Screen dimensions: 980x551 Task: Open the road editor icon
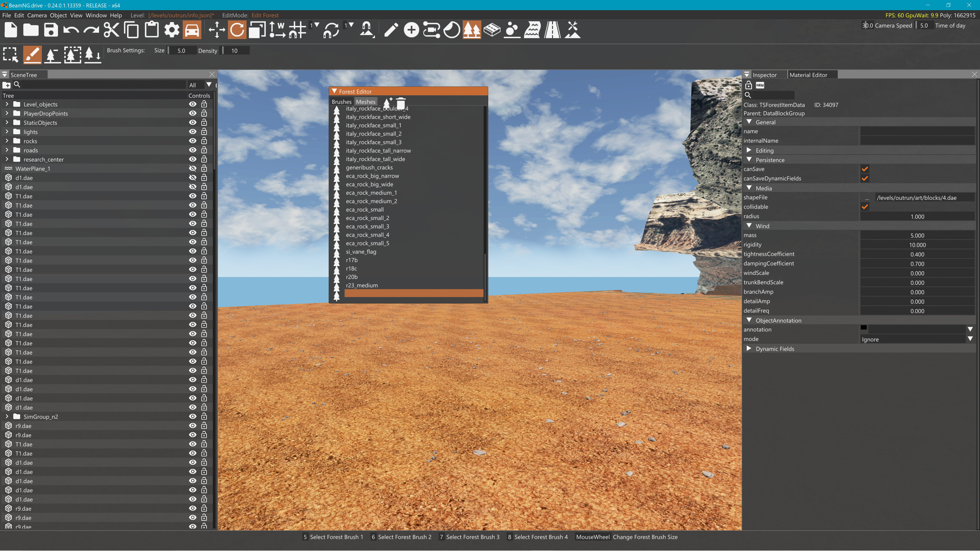tap(552, 30)
